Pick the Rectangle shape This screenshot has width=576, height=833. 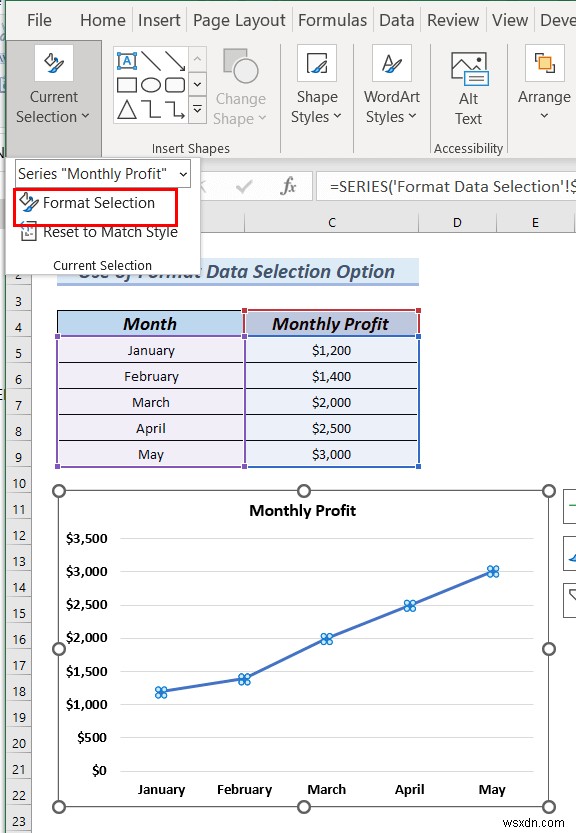pyautogui.click(x=126, y=85)
